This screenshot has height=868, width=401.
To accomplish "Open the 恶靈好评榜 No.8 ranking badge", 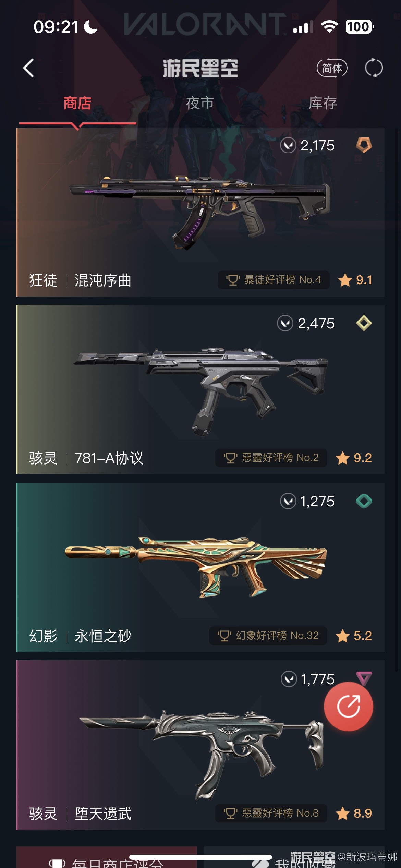I will (x=271, y=813).
